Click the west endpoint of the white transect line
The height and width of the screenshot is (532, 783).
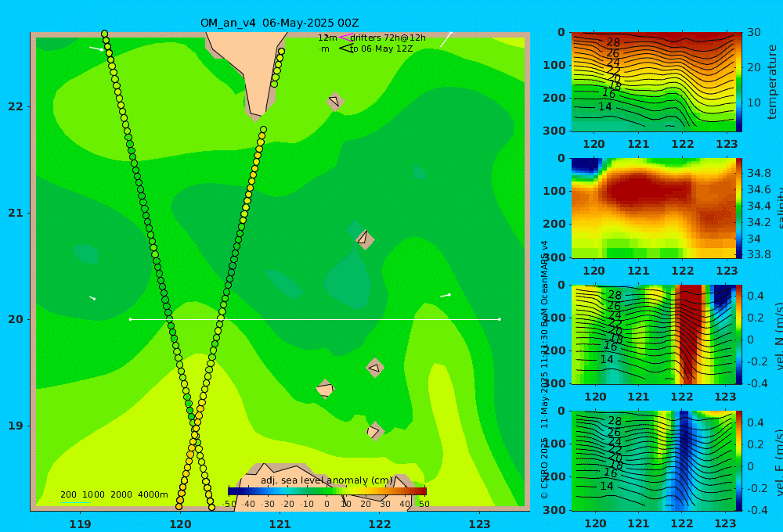[131, 319]
